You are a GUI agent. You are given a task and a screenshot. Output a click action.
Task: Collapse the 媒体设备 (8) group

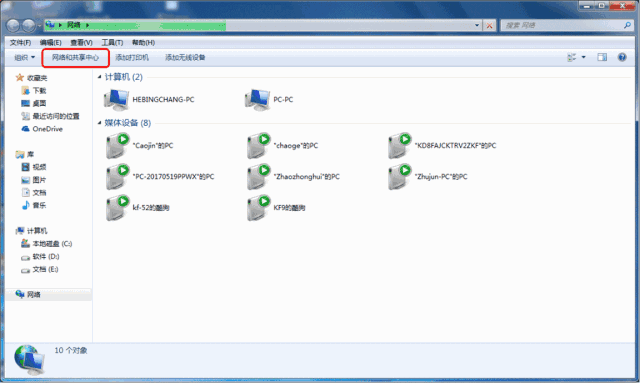point(99,123)
